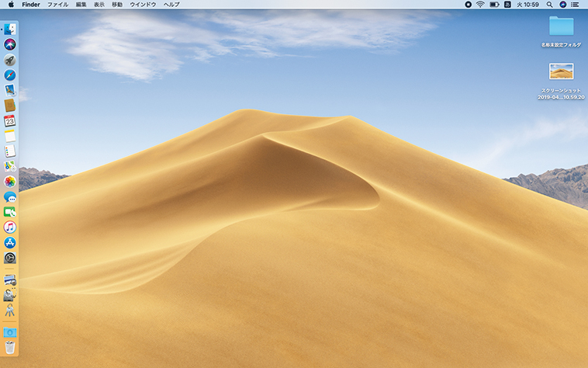Image resolution: width=588 pixels, height=368 pixels.
Task: Open System Preferences gear icon
Action: pos(10,258)
